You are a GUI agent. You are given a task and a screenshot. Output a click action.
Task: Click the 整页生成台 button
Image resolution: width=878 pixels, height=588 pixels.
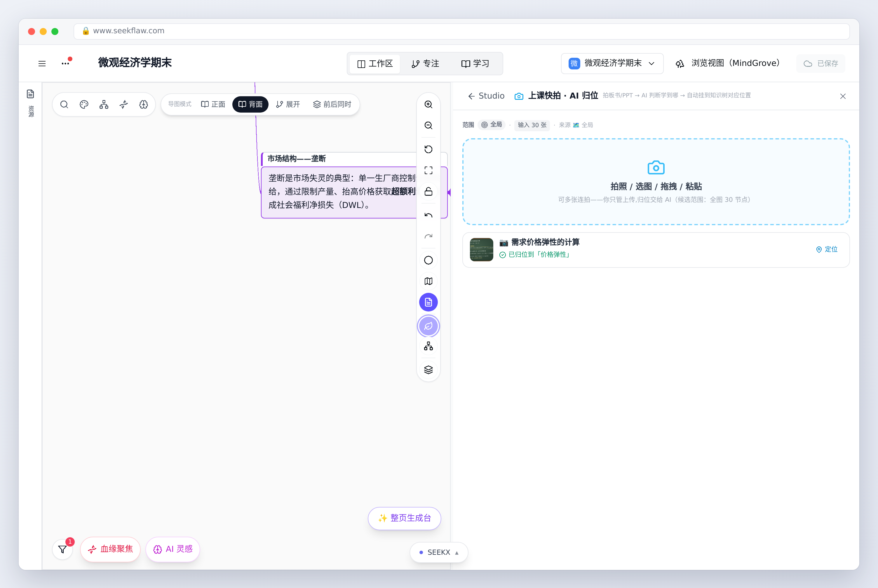(405, 518)
